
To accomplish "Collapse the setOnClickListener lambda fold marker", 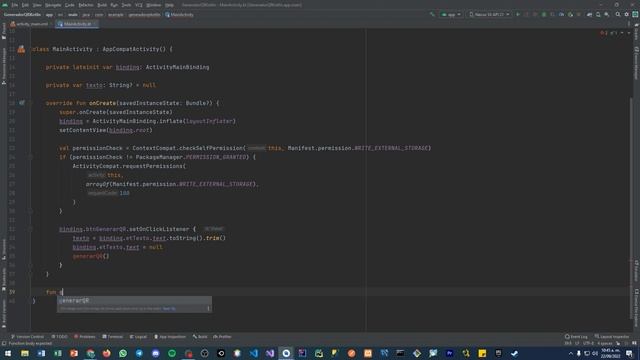I will pyautogui.click(x=30, y=229).
